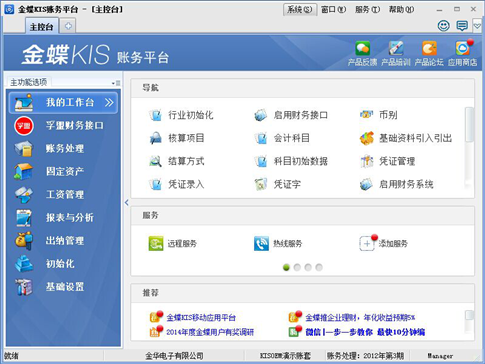Open 产品反馈 feedback icon
Image resolution: width=485 pixels, height=364 pixels.
pyautogui.click(x=362, y=49)
